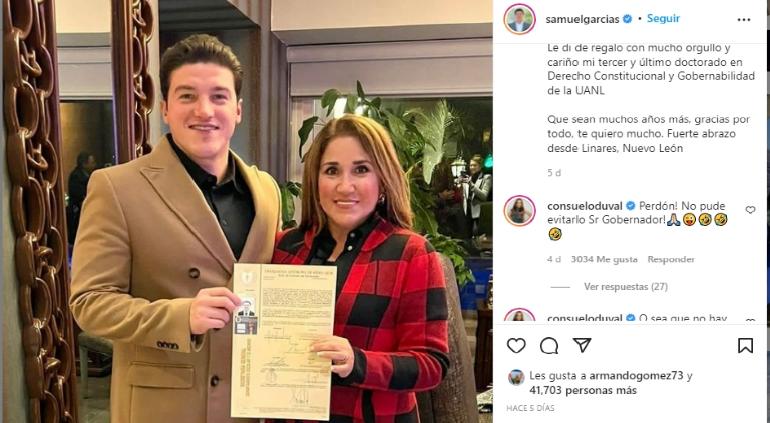Like the post with the heart icon

point(516,346)
